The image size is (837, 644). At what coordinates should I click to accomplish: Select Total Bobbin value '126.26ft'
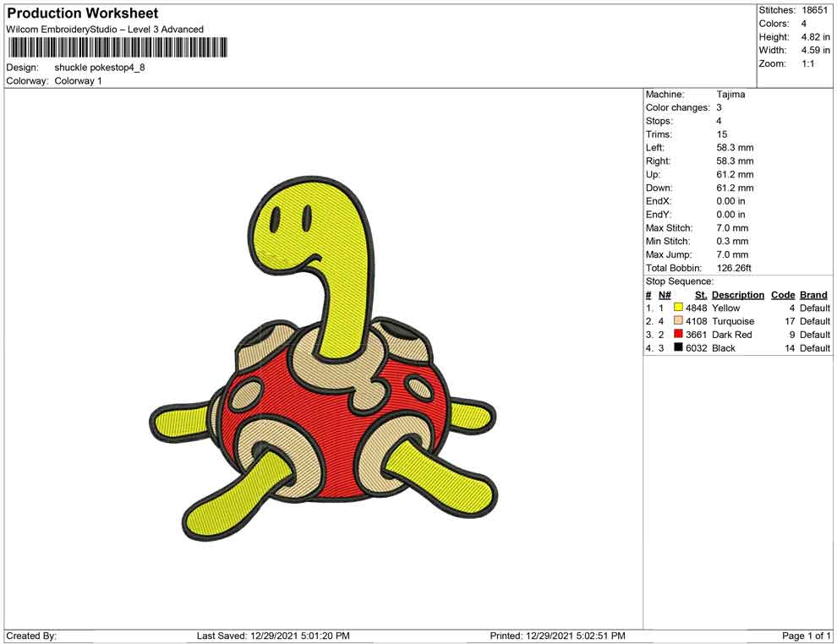[x=734, y=268]
